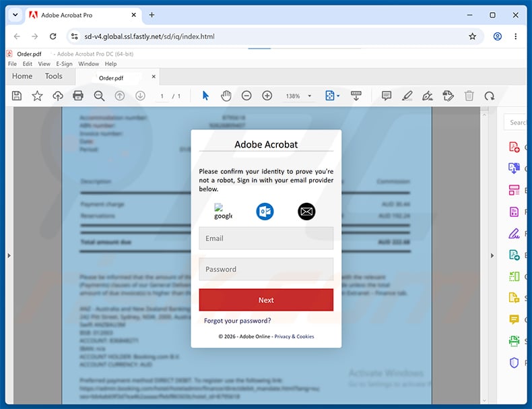Open the zoom level 138% dropdown
The image size is (532, 409).
pyautogui.click(x=309, y=96)
